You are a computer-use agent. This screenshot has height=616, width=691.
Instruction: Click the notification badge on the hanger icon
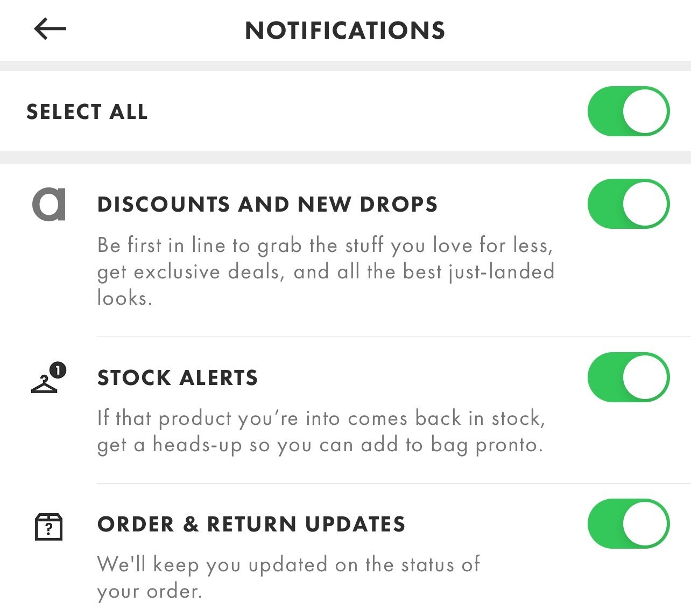coord(58,369)
